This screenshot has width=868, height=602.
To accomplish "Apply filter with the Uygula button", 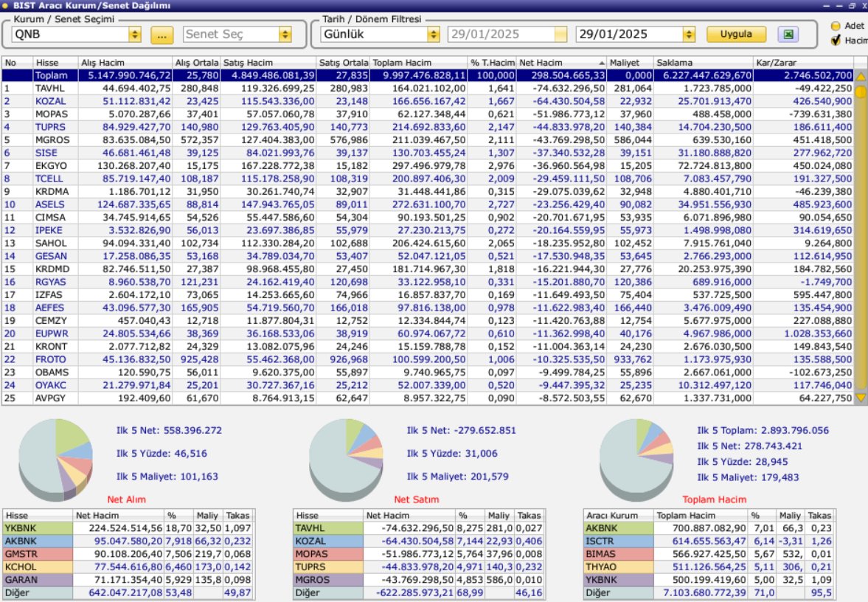I will (736, 35).
